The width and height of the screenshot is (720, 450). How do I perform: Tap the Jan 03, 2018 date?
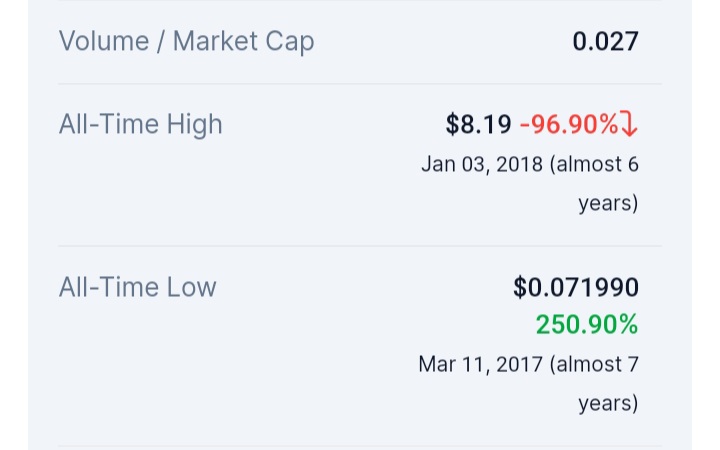[482, 164]
